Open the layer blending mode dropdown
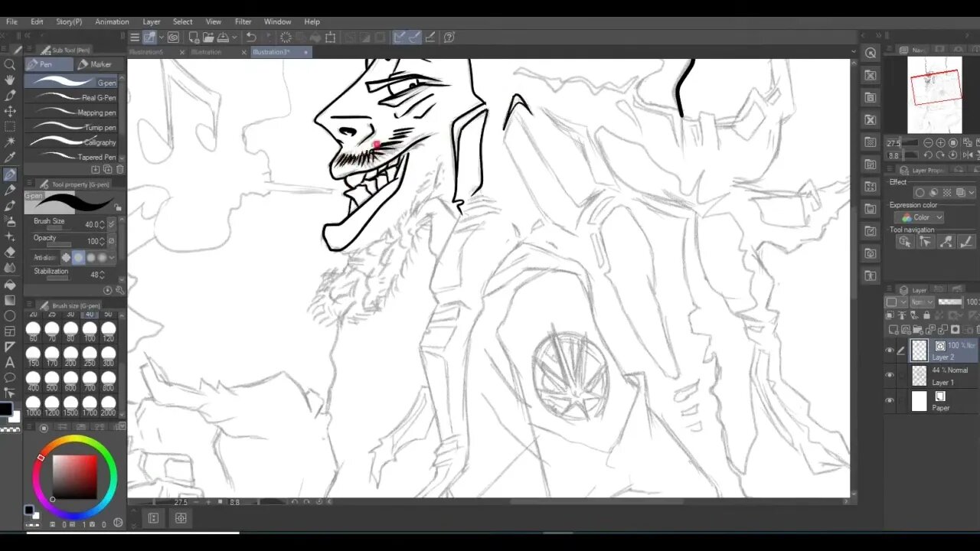 (x=922, y=302)
